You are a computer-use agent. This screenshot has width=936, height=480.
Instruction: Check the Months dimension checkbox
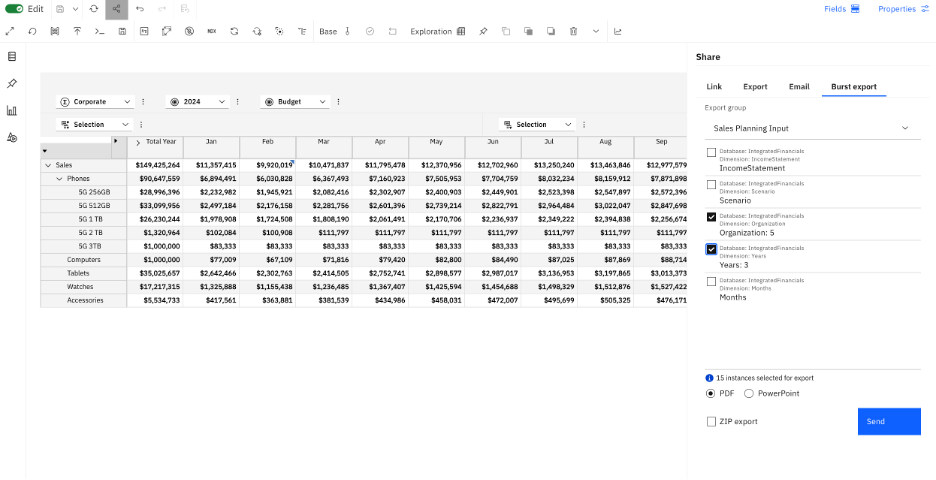(711, 282)
